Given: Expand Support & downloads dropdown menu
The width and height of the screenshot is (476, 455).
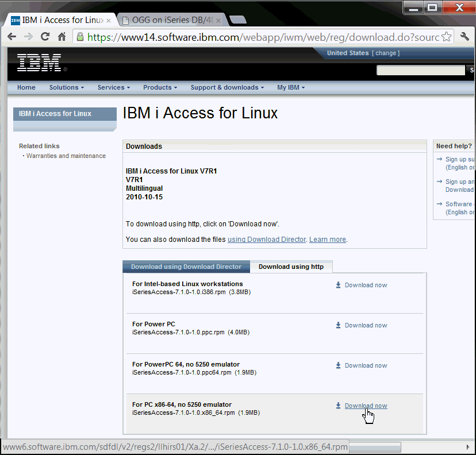Looking at the screenshot, I should [227, 87].
